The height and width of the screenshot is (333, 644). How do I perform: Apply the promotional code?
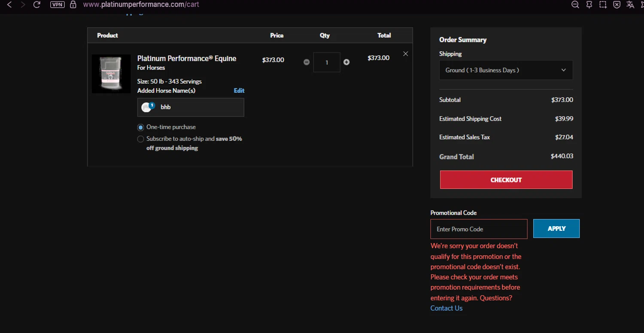coord(556,229)
